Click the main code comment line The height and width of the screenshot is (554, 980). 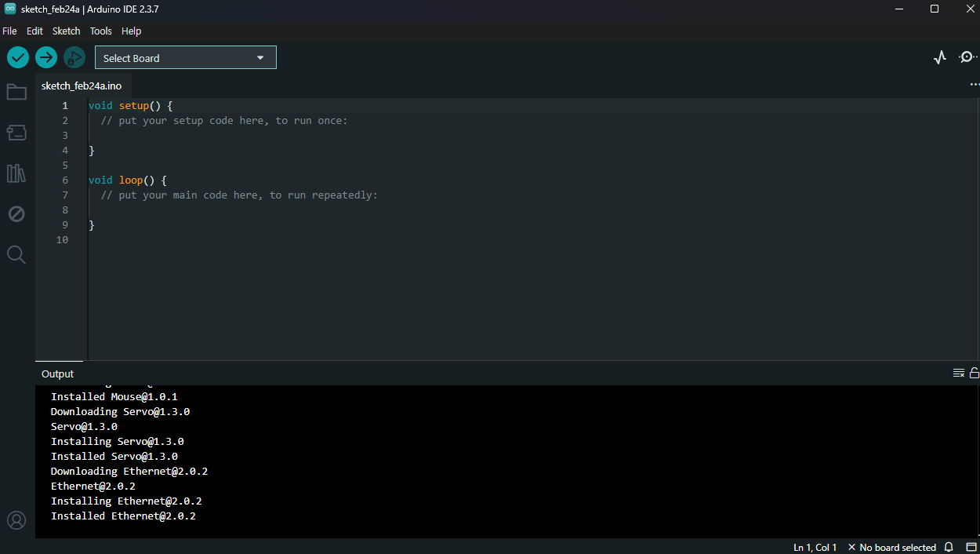[239, 195]
